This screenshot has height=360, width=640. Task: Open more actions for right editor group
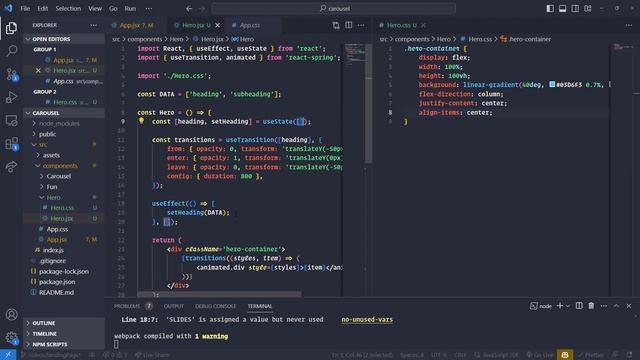[629, 25]
